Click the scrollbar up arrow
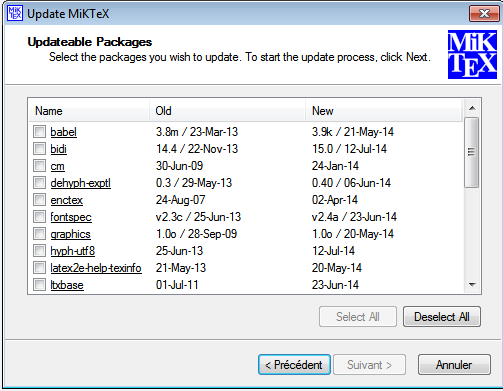Screen dimensions: 503x391 tap(472, 108)
